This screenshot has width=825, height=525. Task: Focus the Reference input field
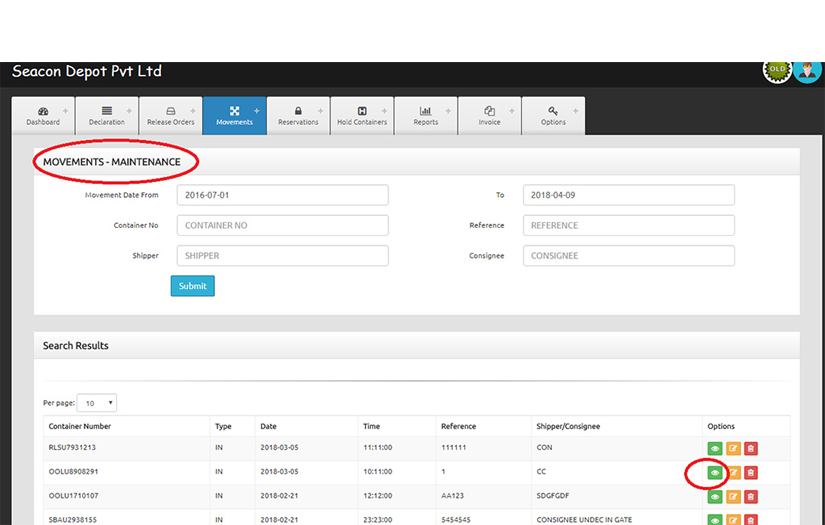tap(629, 225)
